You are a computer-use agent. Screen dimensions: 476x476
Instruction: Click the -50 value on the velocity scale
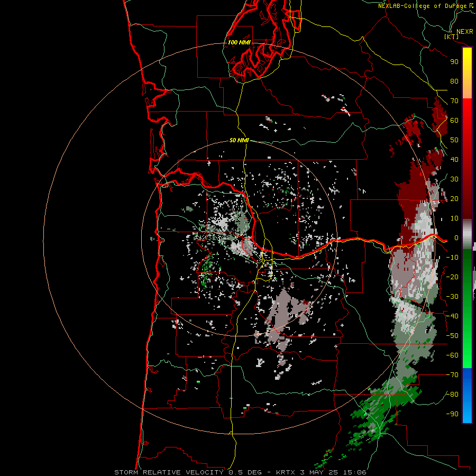452,336
